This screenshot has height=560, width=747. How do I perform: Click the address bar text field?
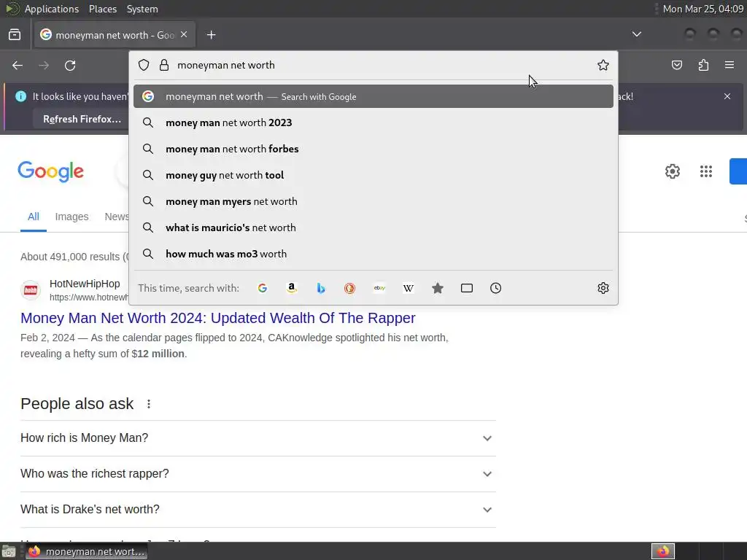click(x=381, y=65)
